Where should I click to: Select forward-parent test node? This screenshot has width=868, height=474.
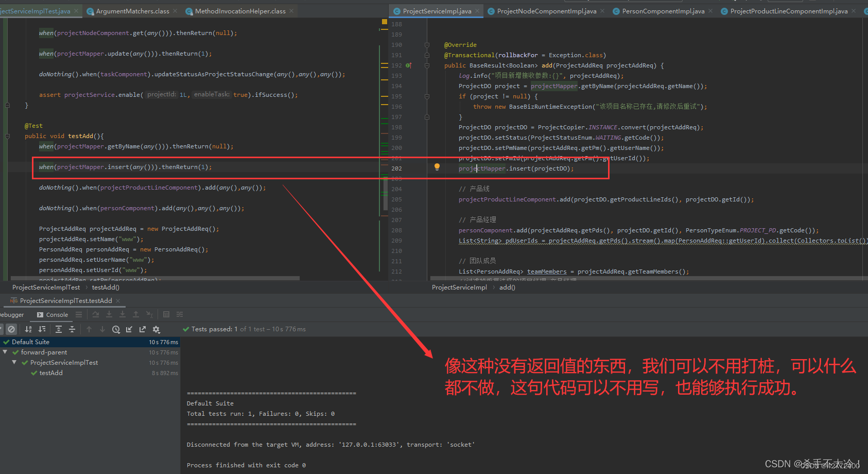(90, 352)
